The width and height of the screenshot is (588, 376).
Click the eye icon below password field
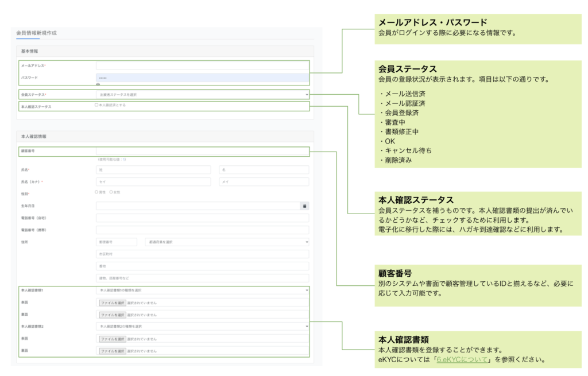pyautogui.click(x=98, y=84)
